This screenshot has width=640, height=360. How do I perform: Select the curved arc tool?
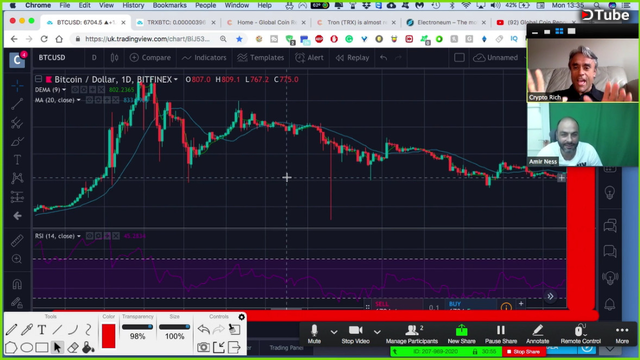click(x=73, y=329)
